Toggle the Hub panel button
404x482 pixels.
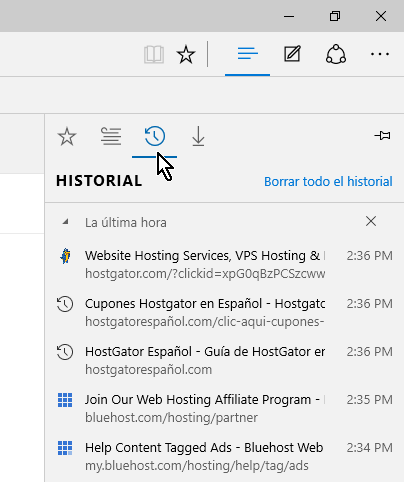[x=247, y=54]
